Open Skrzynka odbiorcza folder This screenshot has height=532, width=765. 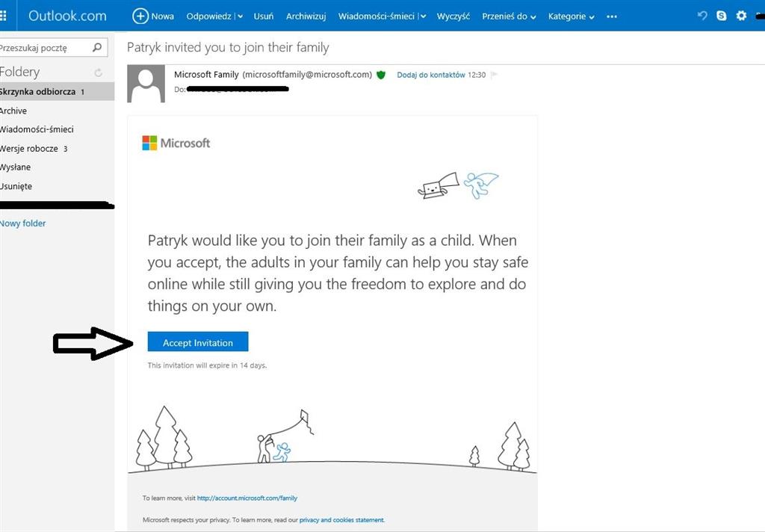coord(57,91)
